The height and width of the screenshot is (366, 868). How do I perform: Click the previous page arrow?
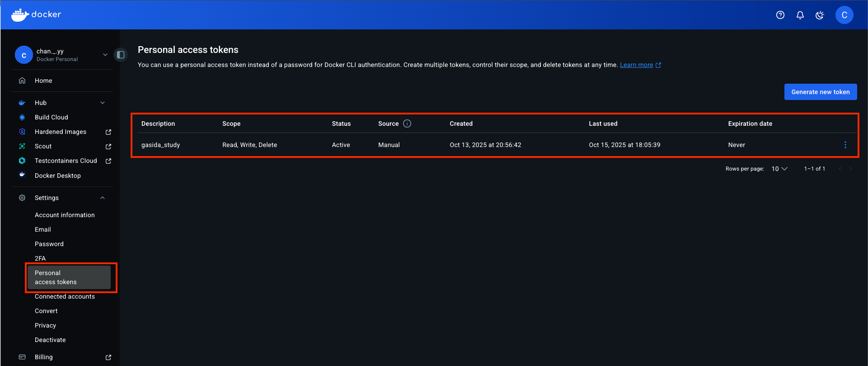pos(840,169)
